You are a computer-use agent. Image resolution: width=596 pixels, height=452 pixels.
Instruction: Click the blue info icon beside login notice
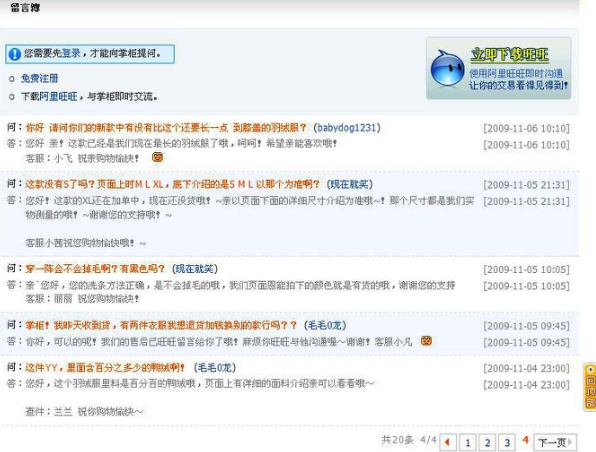tap(14, 54)
